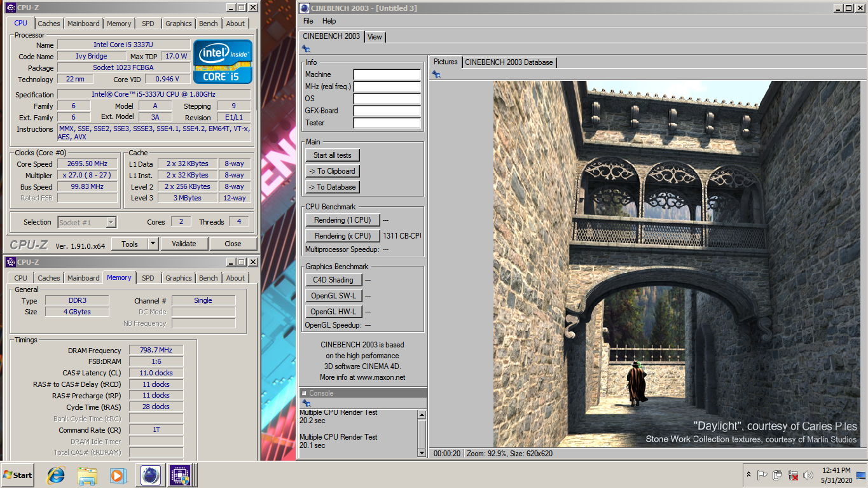Open Windows Explorer folder on taskbar

[x=86, y=475]
